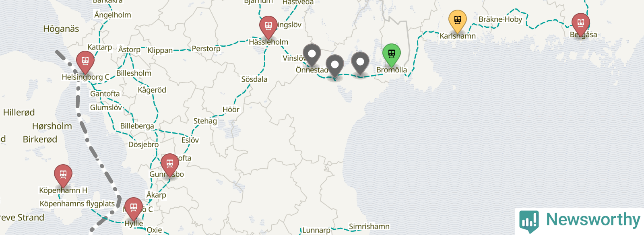This screenshot has height=235, width=644.
Task: Click the Bräkne-Hoby station label
Action: 500,19
